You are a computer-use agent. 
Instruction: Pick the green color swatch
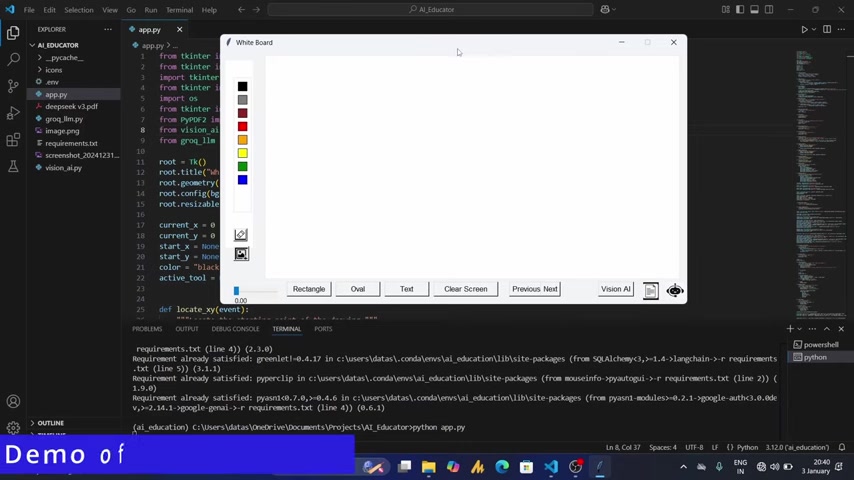point(242,166)
